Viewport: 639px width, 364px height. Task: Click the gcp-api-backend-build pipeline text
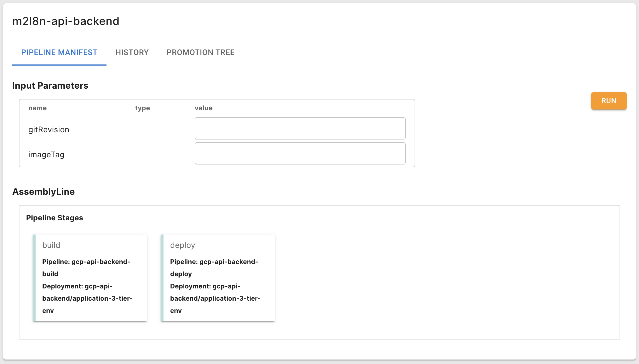[x=86, y=268]
